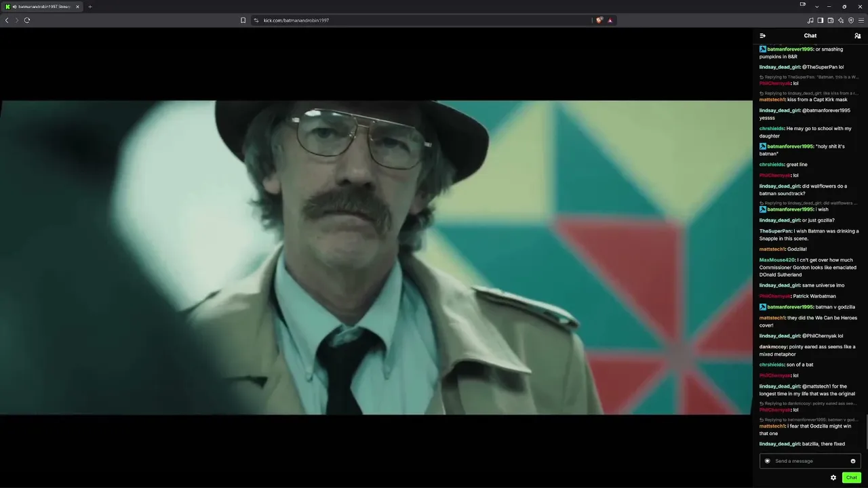Click message 'or just gozilla?'
The width and height of the screenshot is (868, 488).
point(818,220)
